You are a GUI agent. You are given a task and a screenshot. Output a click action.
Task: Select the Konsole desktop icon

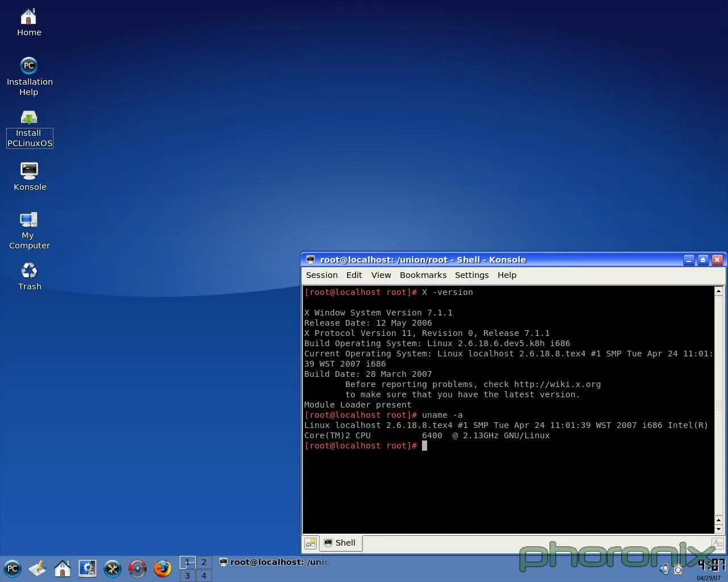coord(30,176)
